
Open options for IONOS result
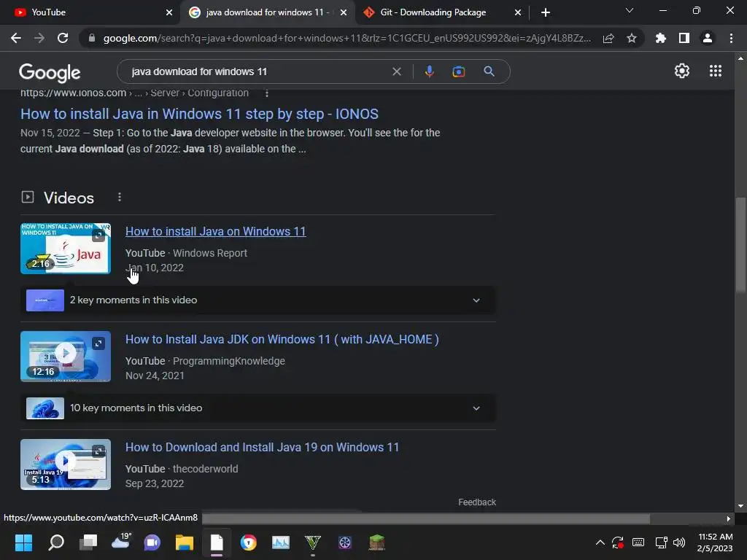pos(267,93)
